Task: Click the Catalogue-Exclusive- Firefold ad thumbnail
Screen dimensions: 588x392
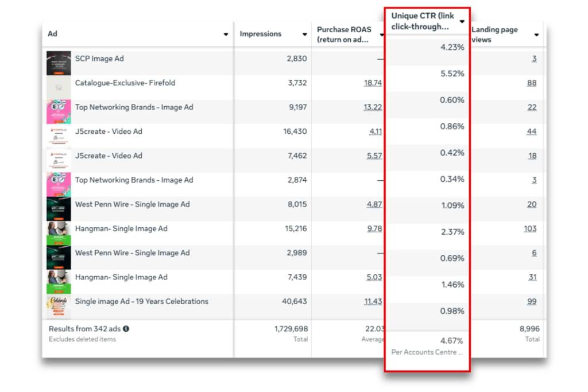Action: [59, 87]
